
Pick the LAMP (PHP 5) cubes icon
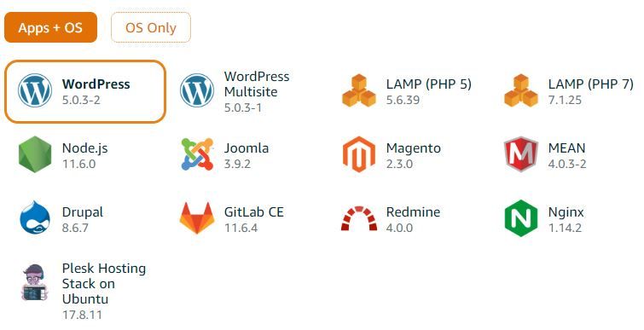pyautogui.click(x=359, y=90)
